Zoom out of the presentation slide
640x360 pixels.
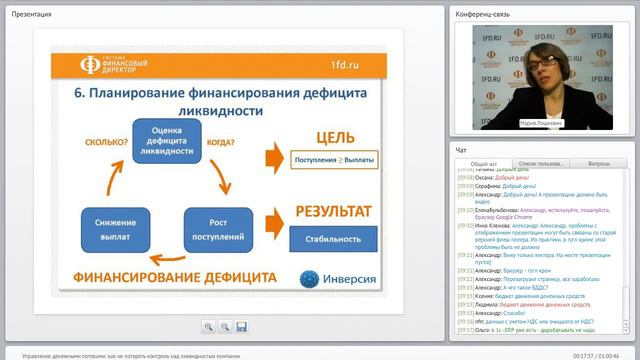point(225,327)
